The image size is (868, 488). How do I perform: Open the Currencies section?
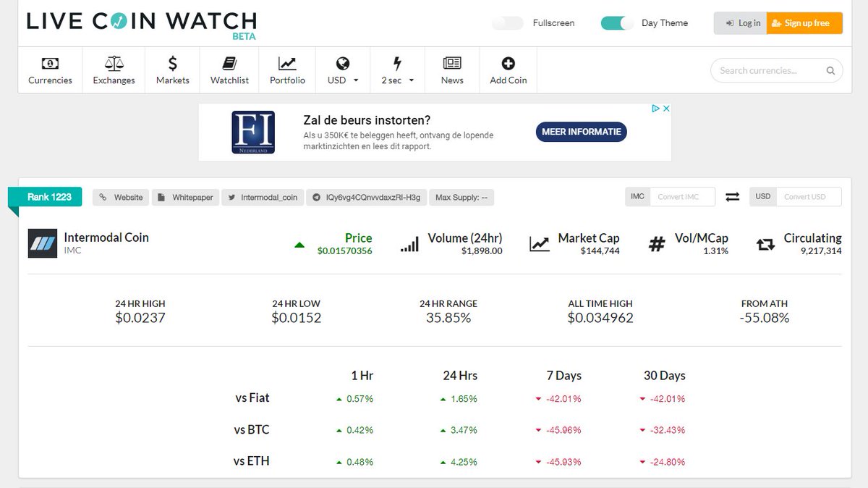tap(50, 70)
